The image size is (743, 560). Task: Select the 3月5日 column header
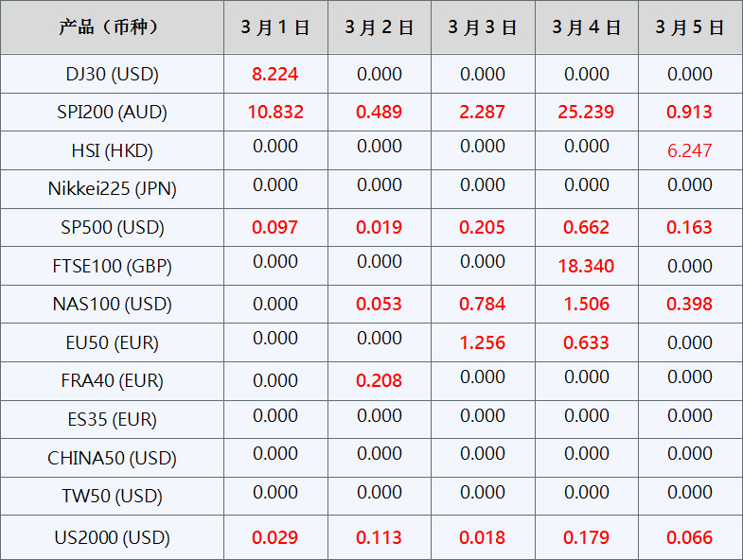click(x=690, y=27)
